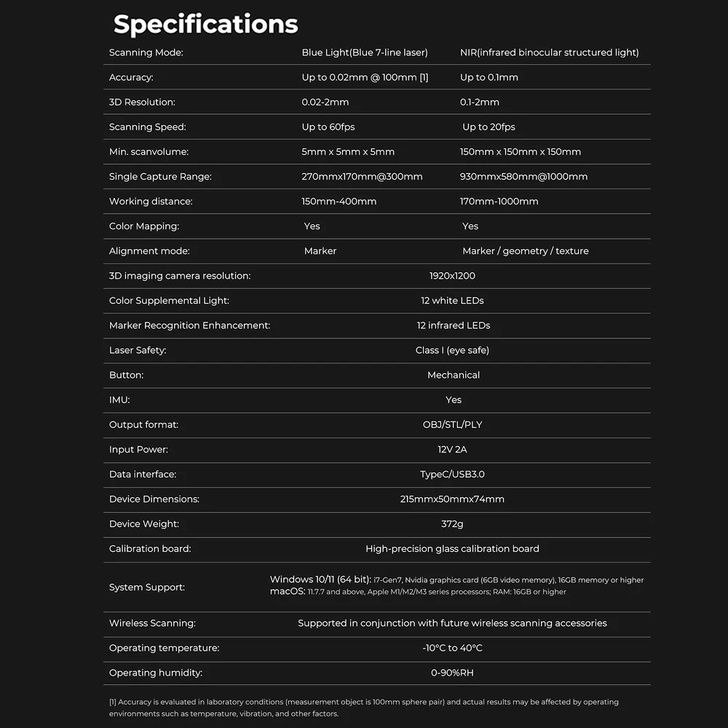Select the Scanning Mode row label

point(146,52)
